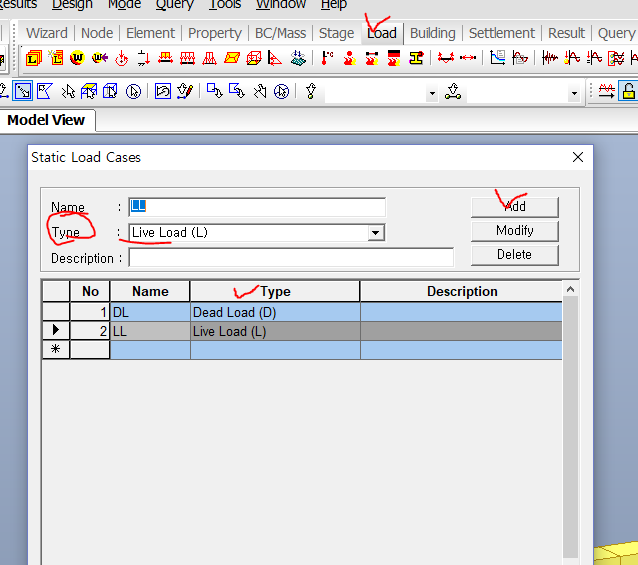Select the Building tab

coord(433,33)
